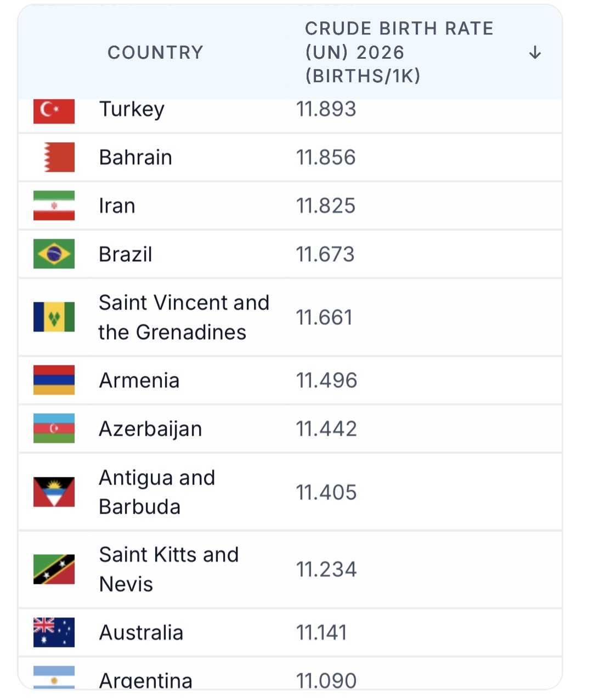Click the Armenia flag icon
Viewport: 616px width, 698px height.
pos(54,380)
